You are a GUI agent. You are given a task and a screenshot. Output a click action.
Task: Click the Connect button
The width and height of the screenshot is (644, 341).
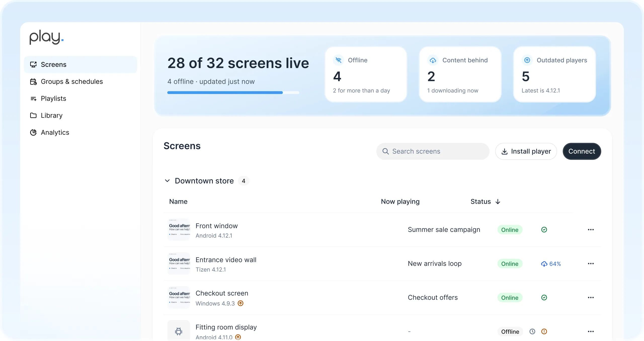582,151
